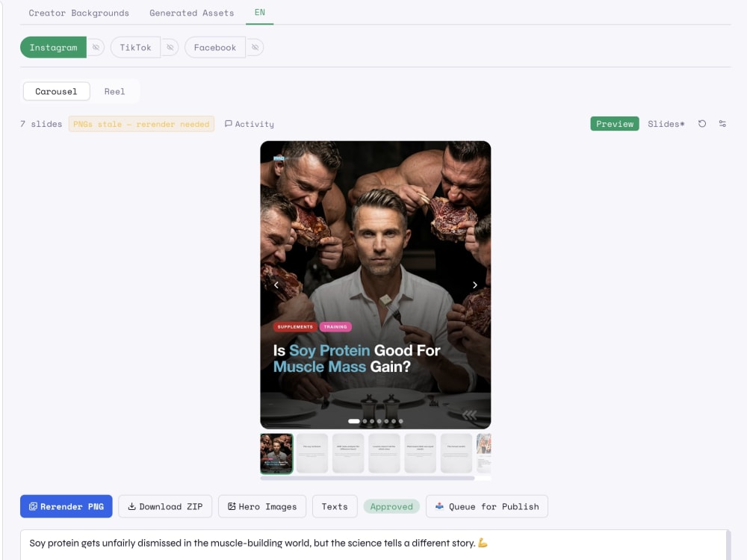Toggle Instagram visibility eye icon

(x=96, y=48)
